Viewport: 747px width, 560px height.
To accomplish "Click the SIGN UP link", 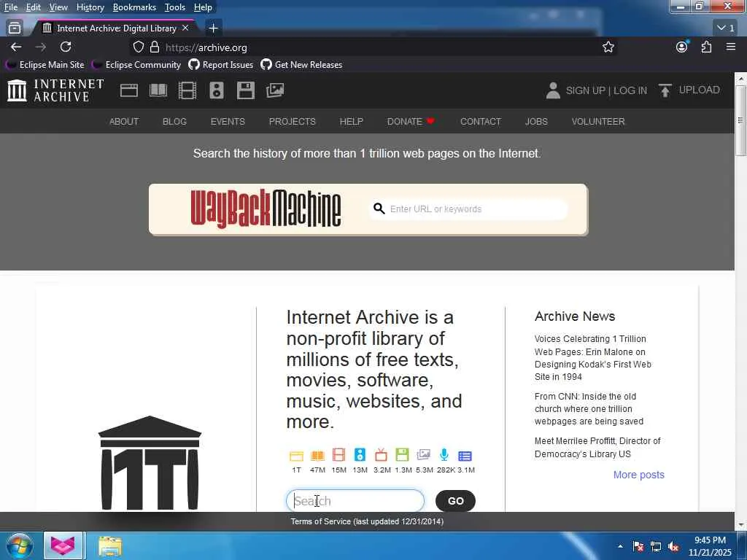I will [x=586, y=90].
